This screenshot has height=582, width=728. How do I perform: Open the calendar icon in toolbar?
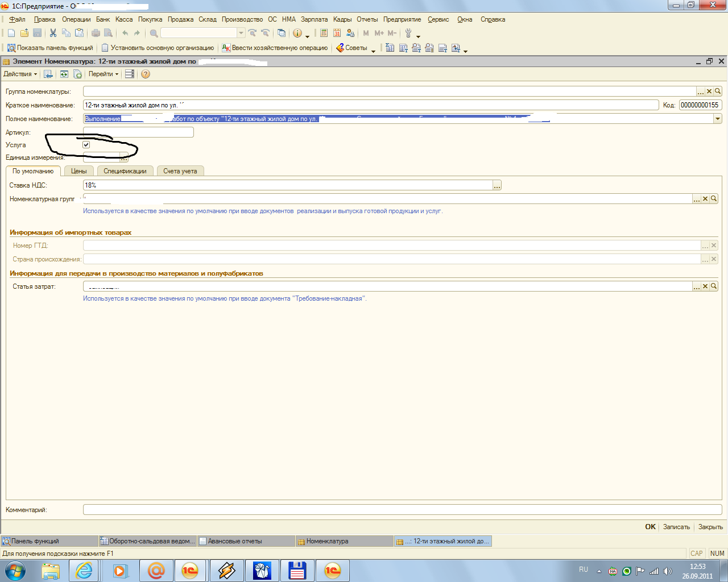pos(337,33)
